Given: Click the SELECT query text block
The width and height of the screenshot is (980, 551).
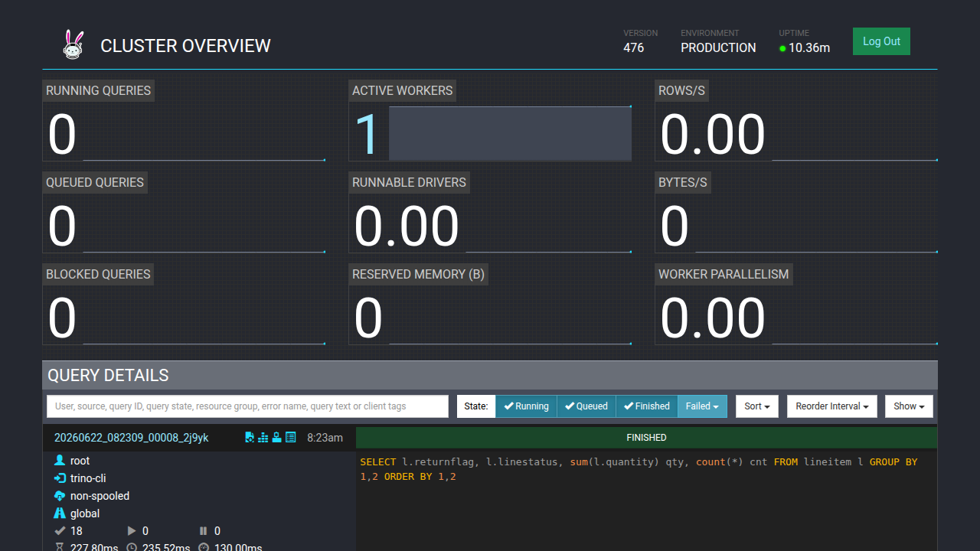Looking at the screenshot, I should point(639,469).
